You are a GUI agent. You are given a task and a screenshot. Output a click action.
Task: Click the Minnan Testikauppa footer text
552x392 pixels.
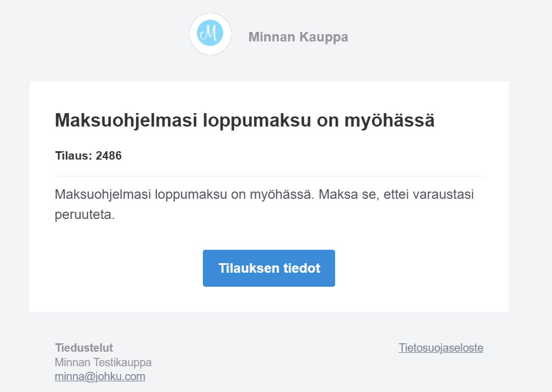tap(103, 362)
